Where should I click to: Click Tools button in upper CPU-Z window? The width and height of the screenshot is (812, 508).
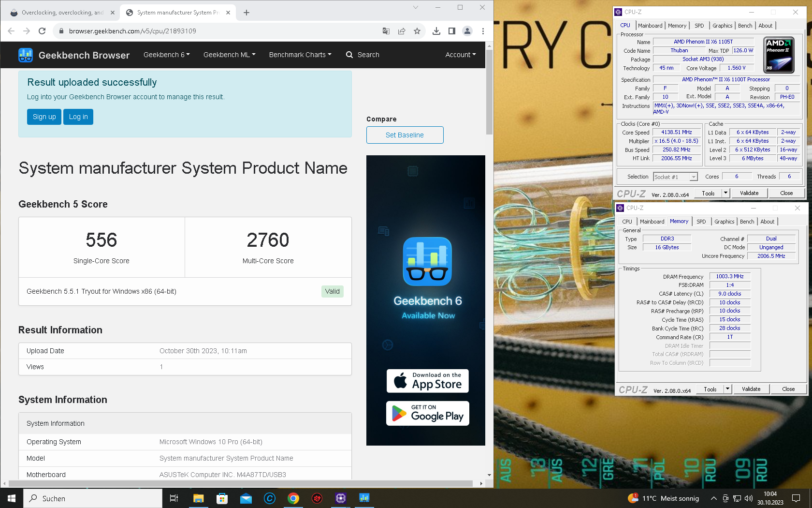click(708, 193)
